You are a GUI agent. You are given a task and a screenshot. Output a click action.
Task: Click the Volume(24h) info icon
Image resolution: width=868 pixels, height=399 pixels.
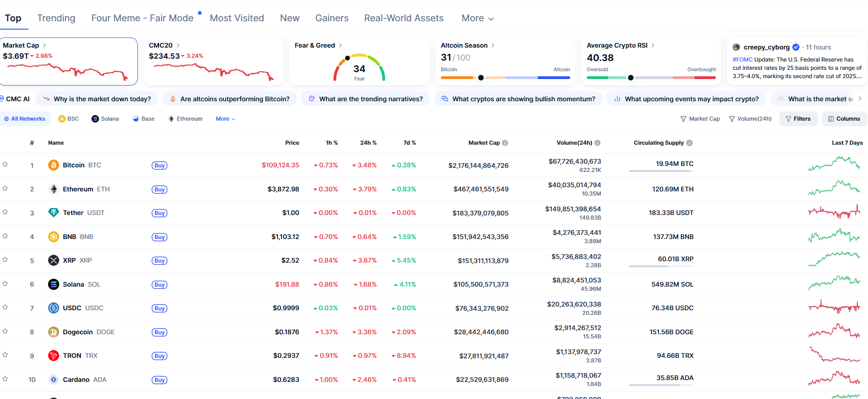click(x=597, y=143)
